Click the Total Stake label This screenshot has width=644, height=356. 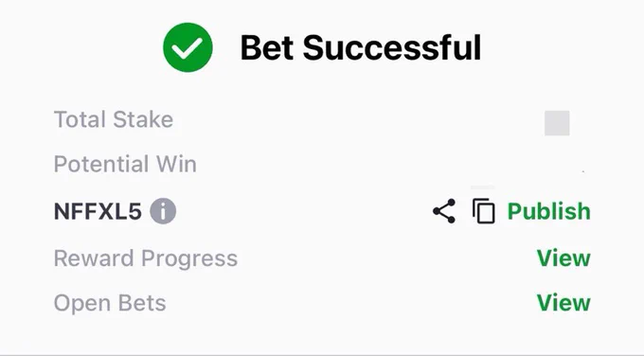point(114,119)
